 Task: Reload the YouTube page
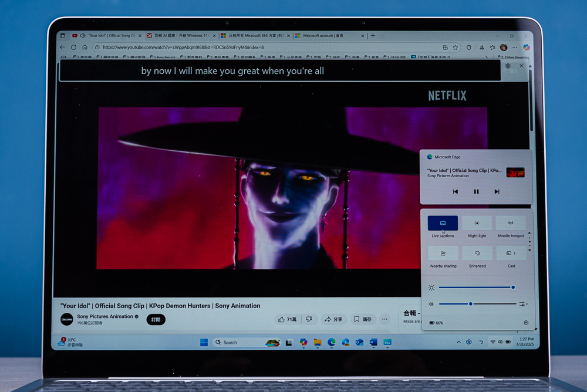click(x=74, y=47)
